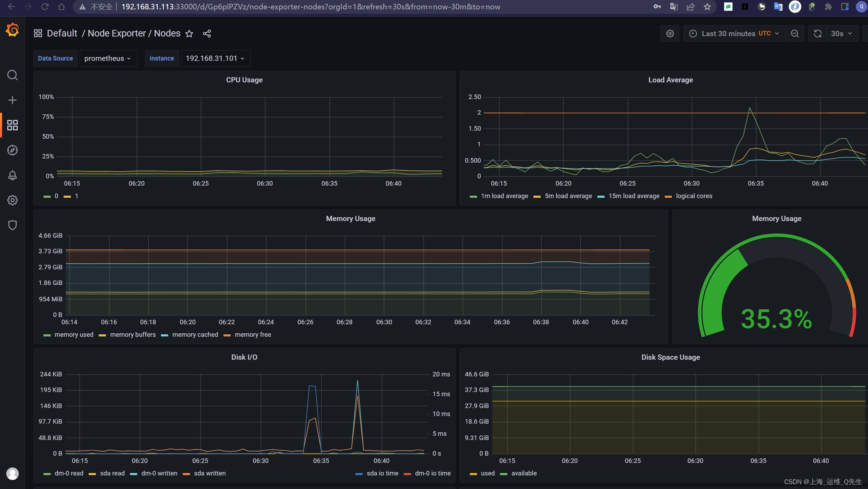Click the browser address bar URL

(311, 7)
